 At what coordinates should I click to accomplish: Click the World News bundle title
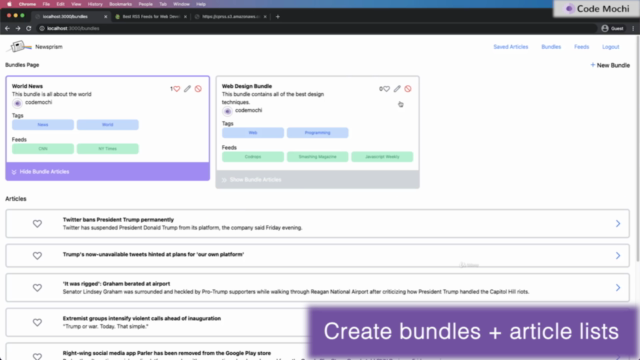[27, 86]
